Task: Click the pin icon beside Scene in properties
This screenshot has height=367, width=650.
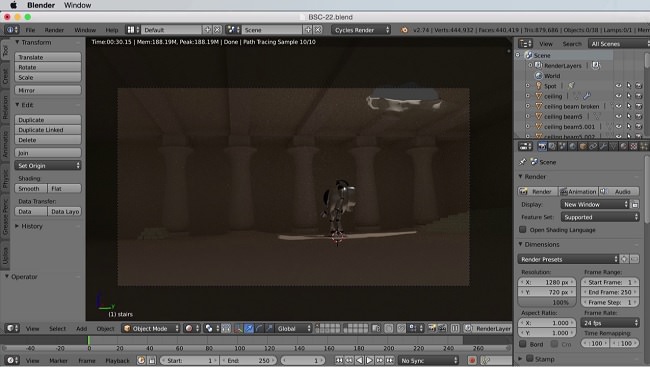Action: click(522, 162)
